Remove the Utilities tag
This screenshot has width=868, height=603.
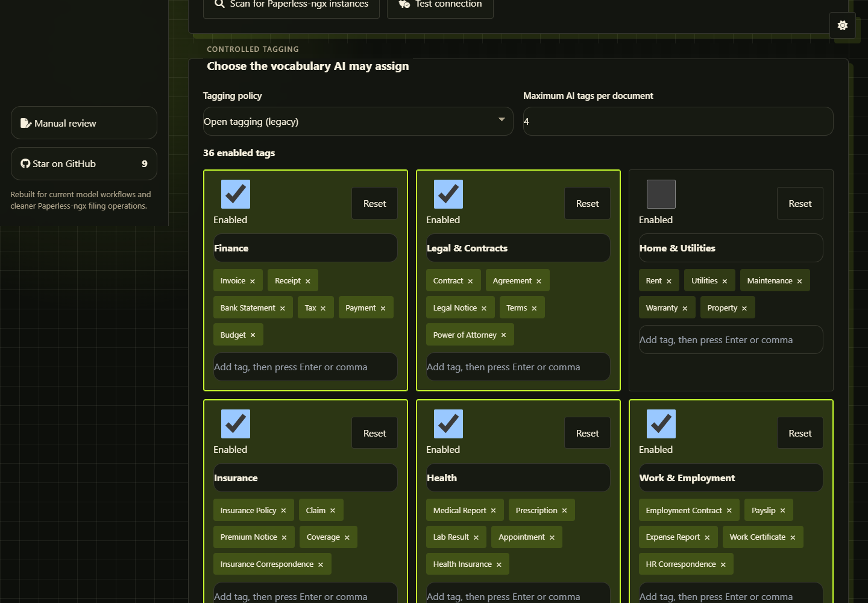click(x=725, y=282)
